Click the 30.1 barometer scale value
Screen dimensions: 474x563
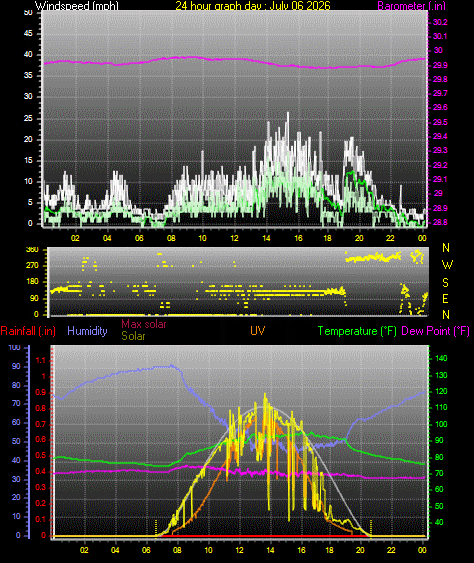(440, 36)
